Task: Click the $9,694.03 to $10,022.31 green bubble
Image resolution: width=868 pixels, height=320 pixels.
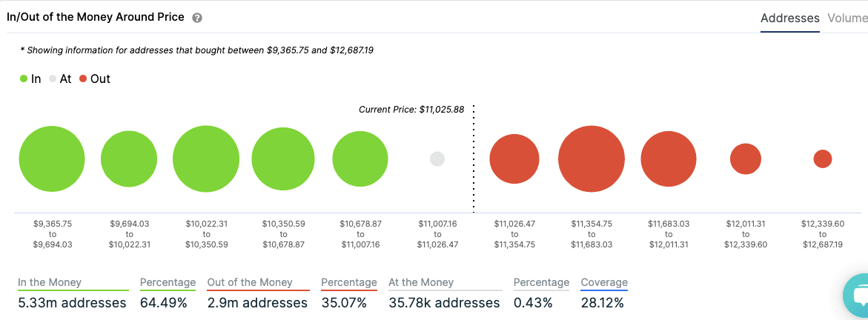Action: click(129, 159)
